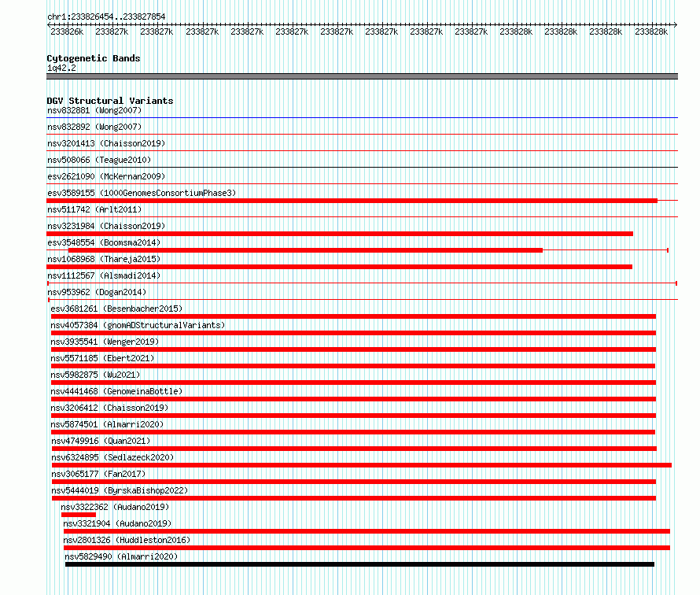The height and width of the screenshot is (595, 700).
Task: Click the red esv3681261 variant bar
Action: tap(354, 316)
